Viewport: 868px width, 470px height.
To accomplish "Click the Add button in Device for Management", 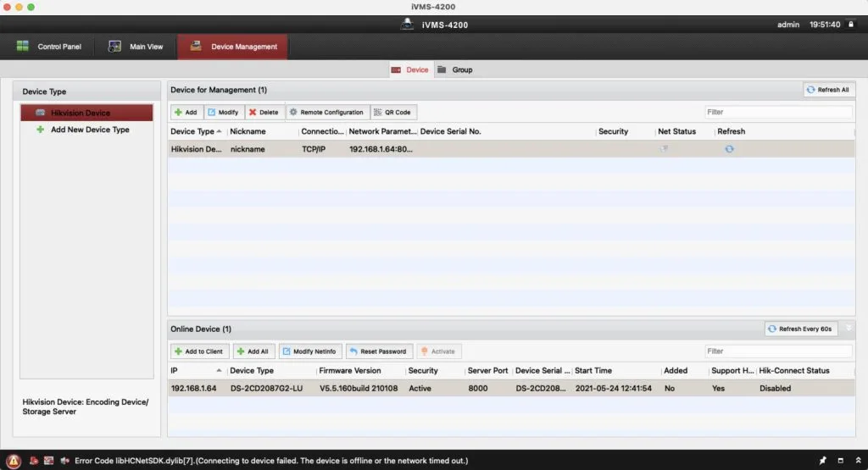I will [186, 113].
